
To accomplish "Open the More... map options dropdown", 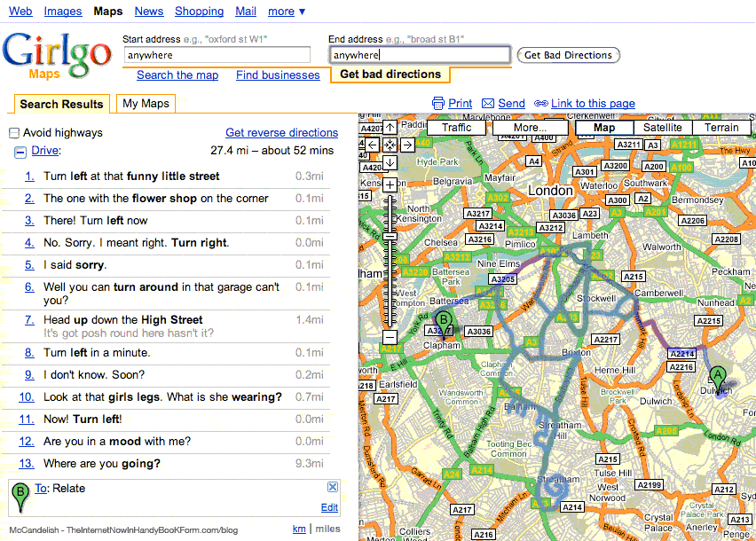I will (x=530, y=128).
